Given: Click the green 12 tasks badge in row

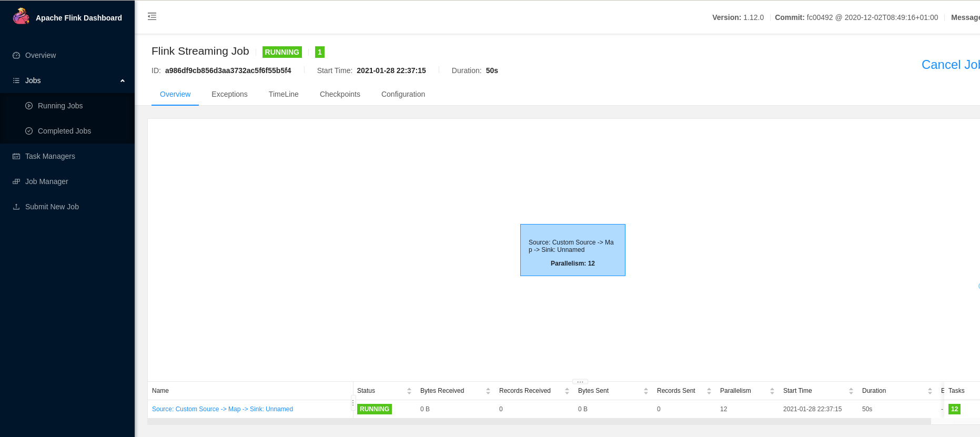Looking at the screenshot, I should coord(954,409).
